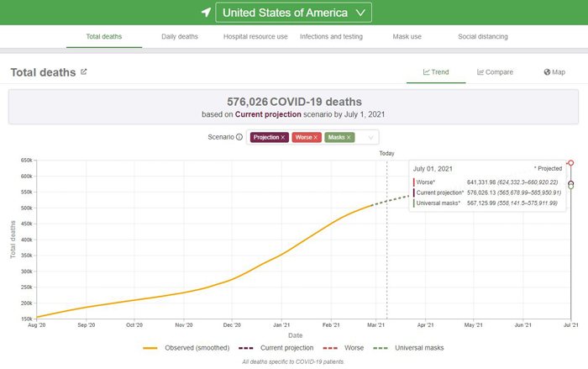Select the Mask use tab

[407, 37]
